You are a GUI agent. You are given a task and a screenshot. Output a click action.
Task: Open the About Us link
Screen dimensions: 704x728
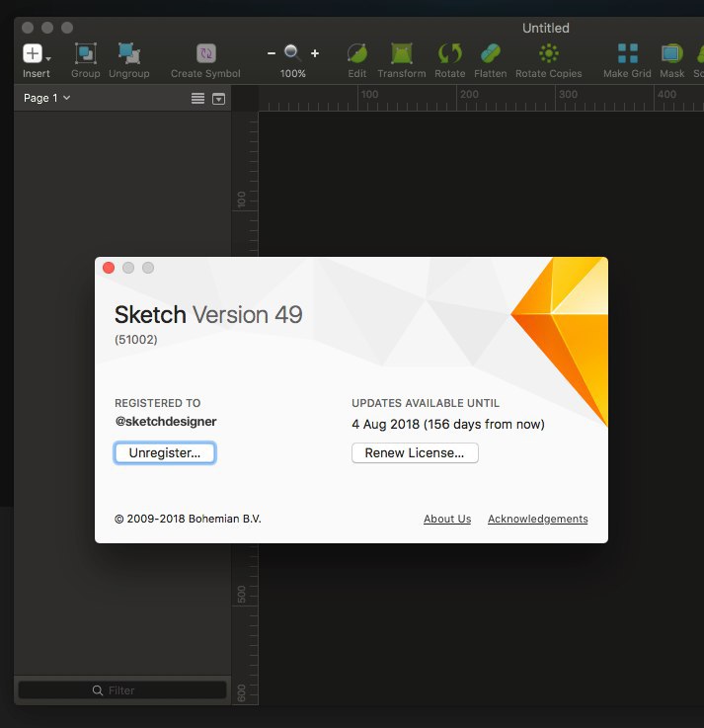pyautogui.click(x=447, y=519)
